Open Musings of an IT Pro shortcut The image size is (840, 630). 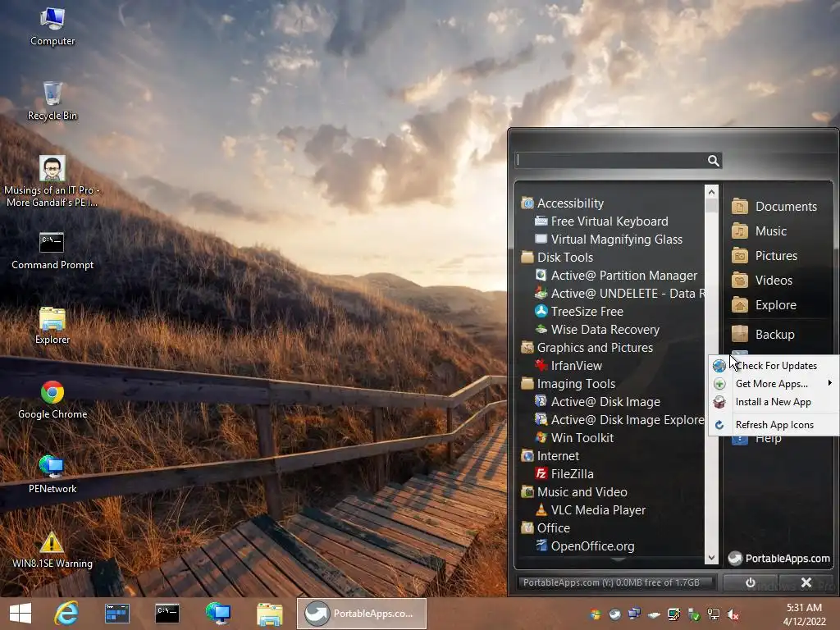[52, 181]
